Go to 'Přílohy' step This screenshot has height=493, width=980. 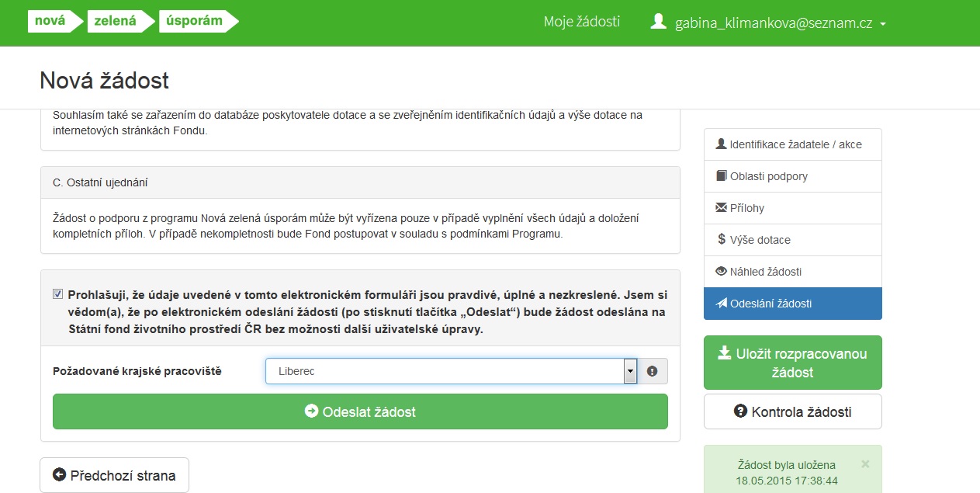pos(793,208)
